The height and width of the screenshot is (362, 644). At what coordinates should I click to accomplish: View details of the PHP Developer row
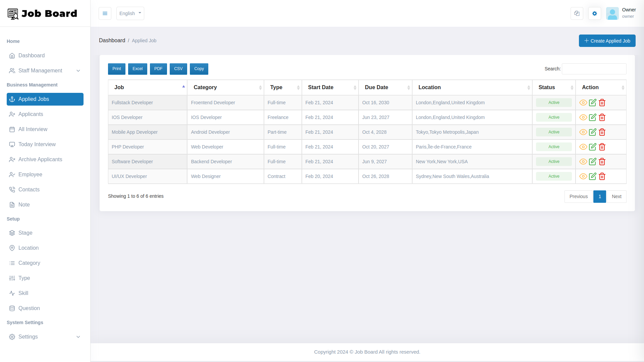tap(583, 147)
